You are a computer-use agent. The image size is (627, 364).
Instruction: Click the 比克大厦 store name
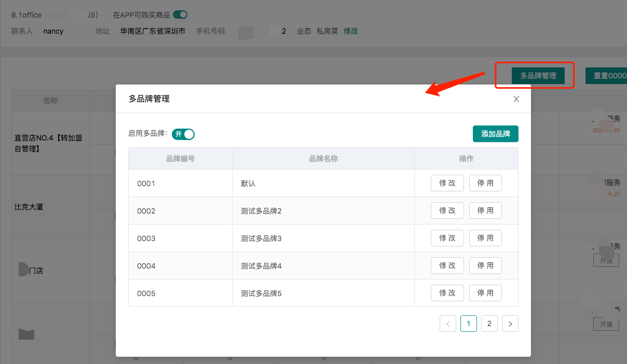pyautogui.click(x=28, y=206)
